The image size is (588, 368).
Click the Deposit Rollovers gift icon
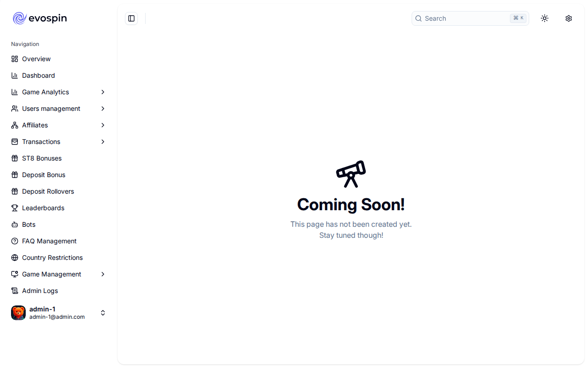[15, 191]
